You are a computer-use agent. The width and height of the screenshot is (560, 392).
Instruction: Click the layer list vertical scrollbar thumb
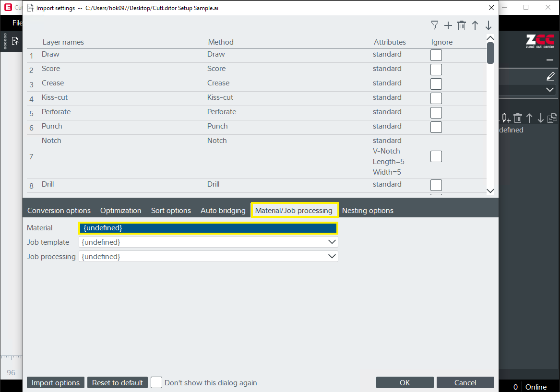coord(490,53)
